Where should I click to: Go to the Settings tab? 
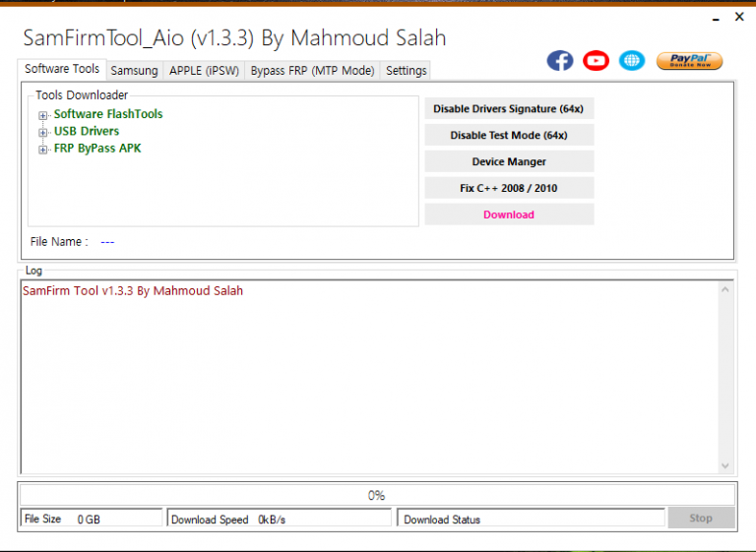point(406,71)
